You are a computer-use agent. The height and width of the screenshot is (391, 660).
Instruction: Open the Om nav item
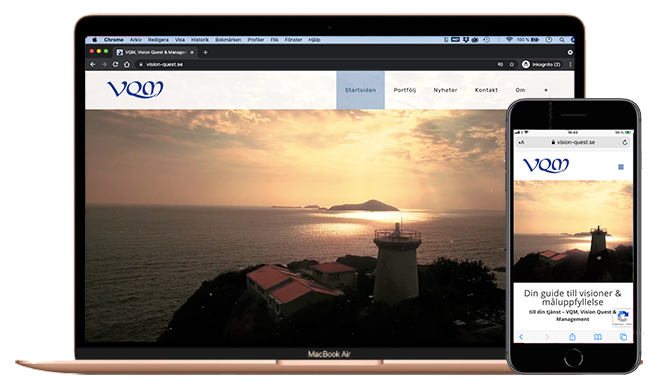(520, 90)
